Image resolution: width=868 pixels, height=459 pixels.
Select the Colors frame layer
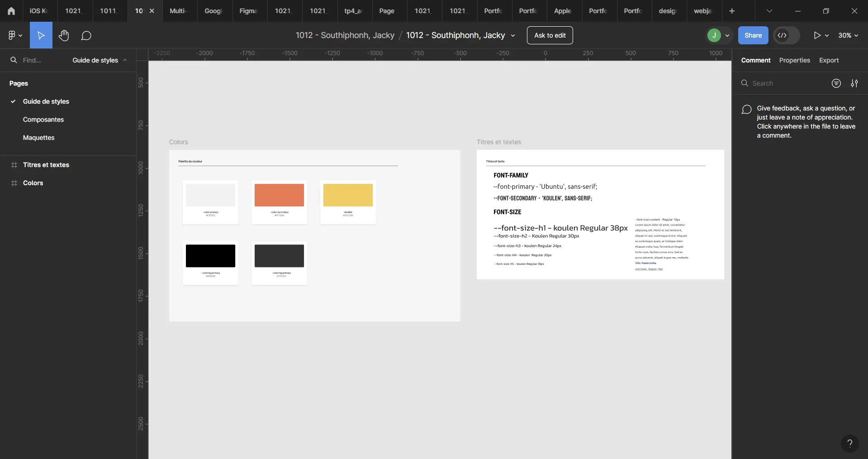pos(33,183)
